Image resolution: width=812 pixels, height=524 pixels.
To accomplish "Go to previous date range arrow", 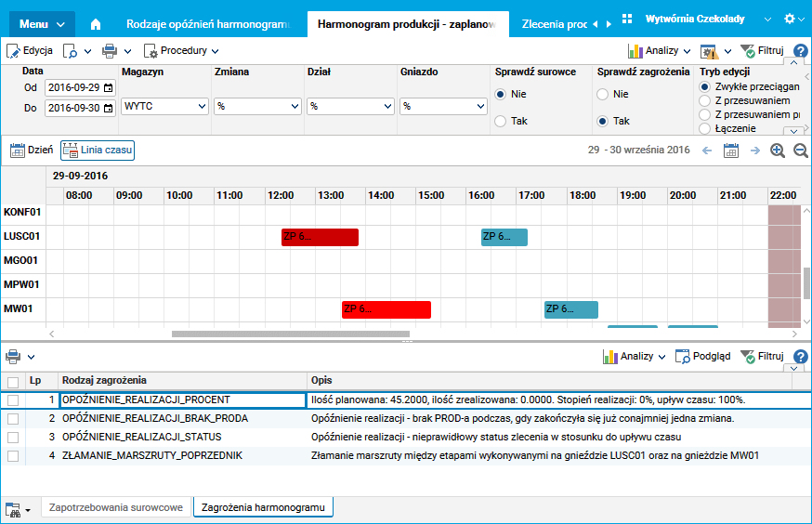I will [x=707, y=151].
